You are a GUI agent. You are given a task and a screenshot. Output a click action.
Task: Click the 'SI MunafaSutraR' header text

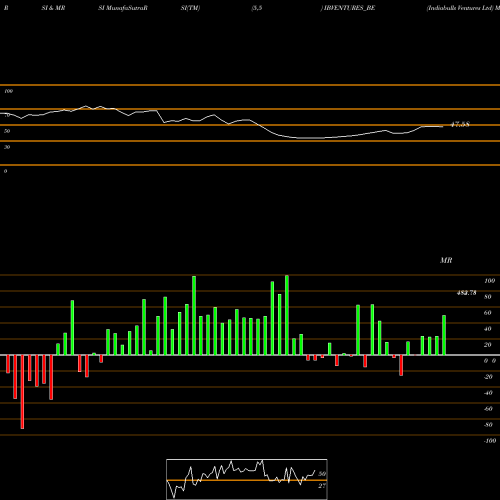(x=123, y=8)
